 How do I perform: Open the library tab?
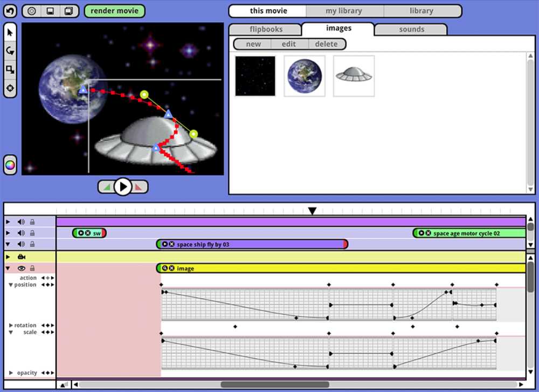(421, 11)
